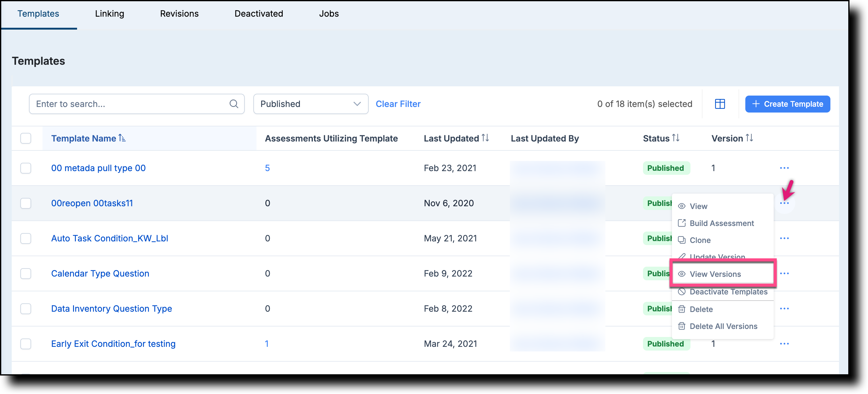Check the Early Exit Condition_for testing row

[26, 343]
